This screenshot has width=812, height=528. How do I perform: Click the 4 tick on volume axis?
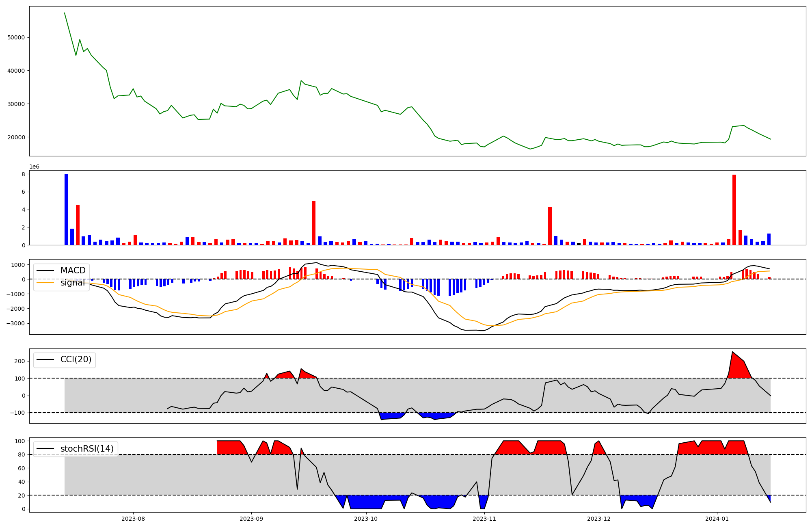point(23,210)
